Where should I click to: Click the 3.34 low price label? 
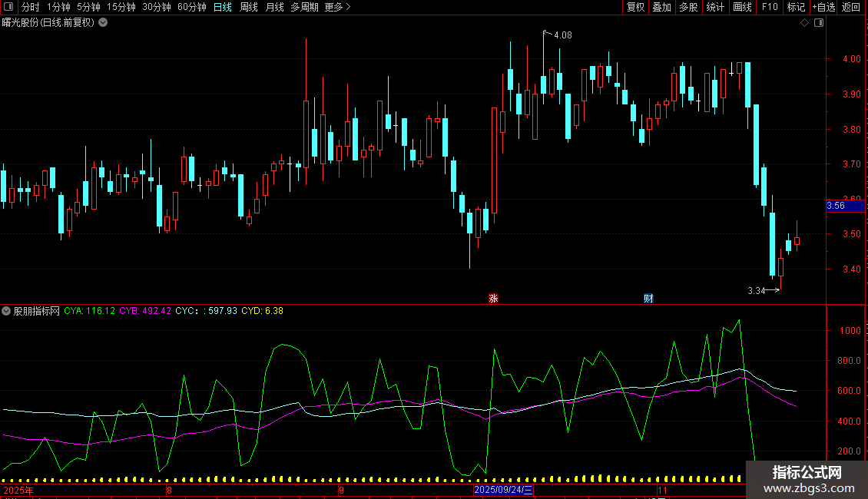(x=756, y=291)
